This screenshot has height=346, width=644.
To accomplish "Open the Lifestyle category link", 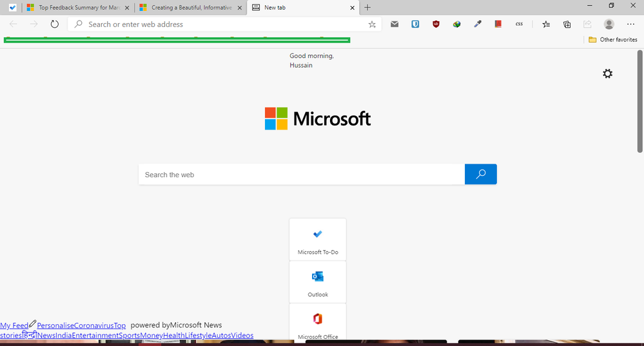I will pyautogui.click(x=198, y=335).
